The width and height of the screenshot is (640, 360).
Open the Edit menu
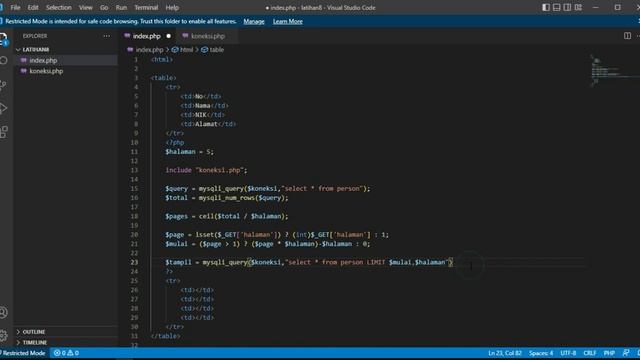tap(33, 7)
